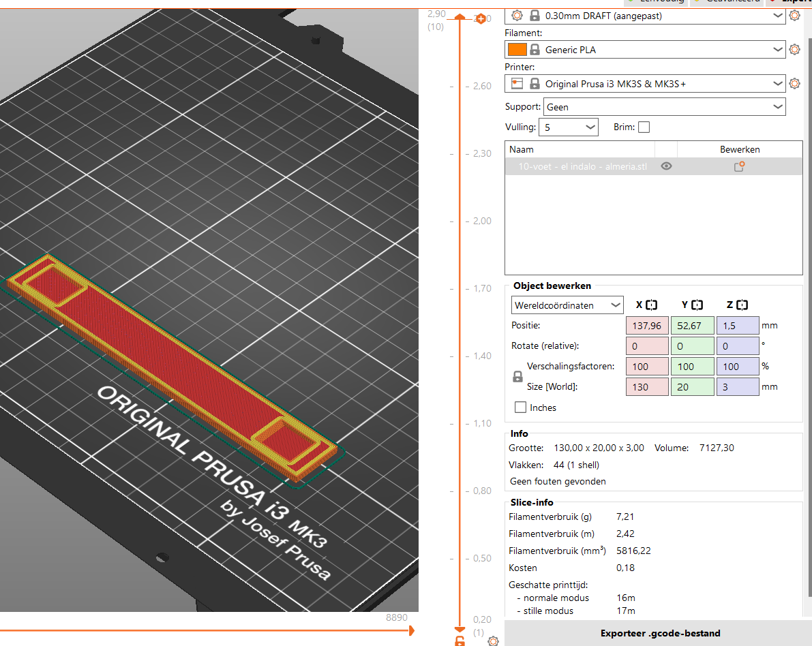Toggle the uniform scaling lock
The height and width of the screenshot is (646, 812).
(517, 376)
